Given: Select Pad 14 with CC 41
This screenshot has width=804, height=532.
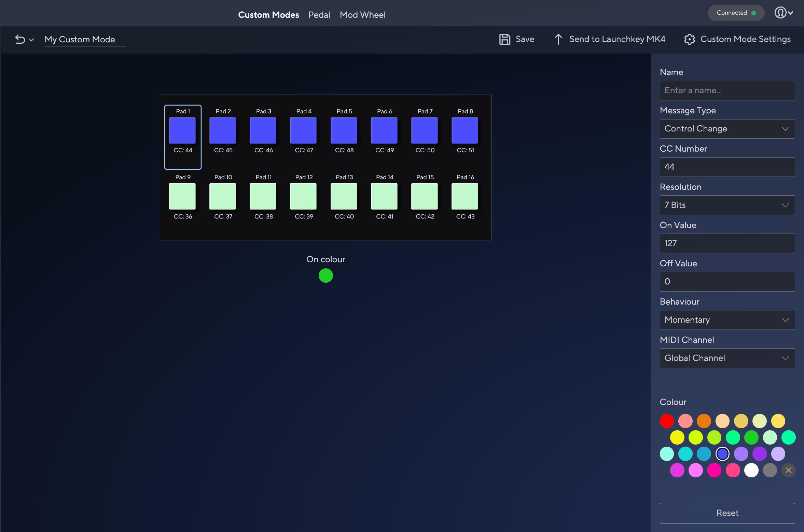Looking at the screenshot, I should (385, 197).
